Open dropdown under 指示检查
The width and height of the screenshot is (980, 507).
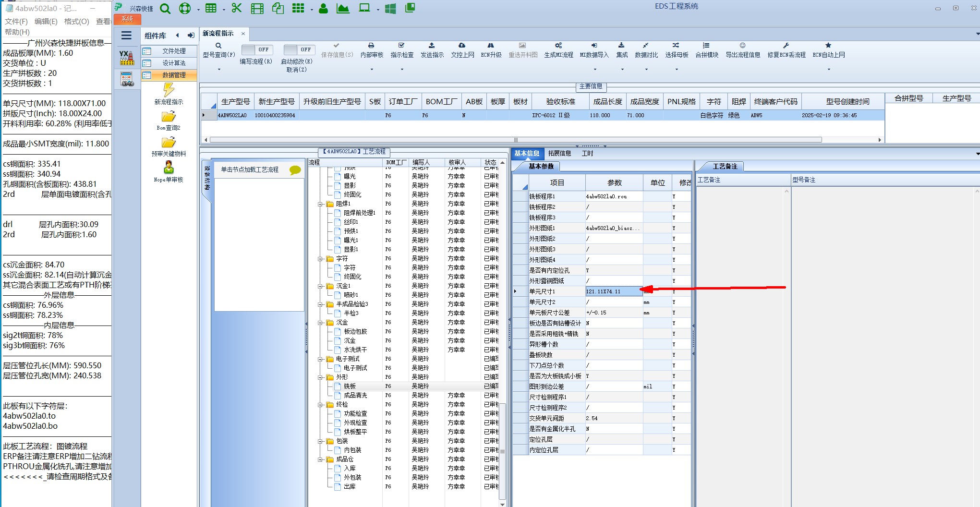coord(402,70)
